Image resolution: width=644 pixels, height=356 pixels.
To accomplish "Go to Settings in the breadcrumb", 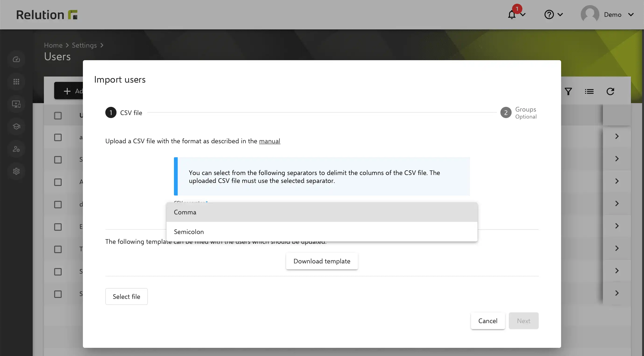I will pos(84,45).
